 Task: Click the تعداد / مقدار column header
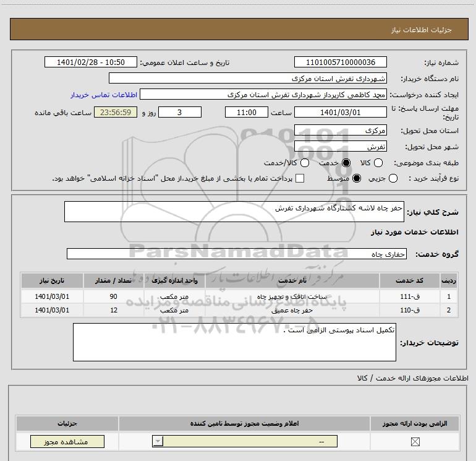[x=113, y=280]
